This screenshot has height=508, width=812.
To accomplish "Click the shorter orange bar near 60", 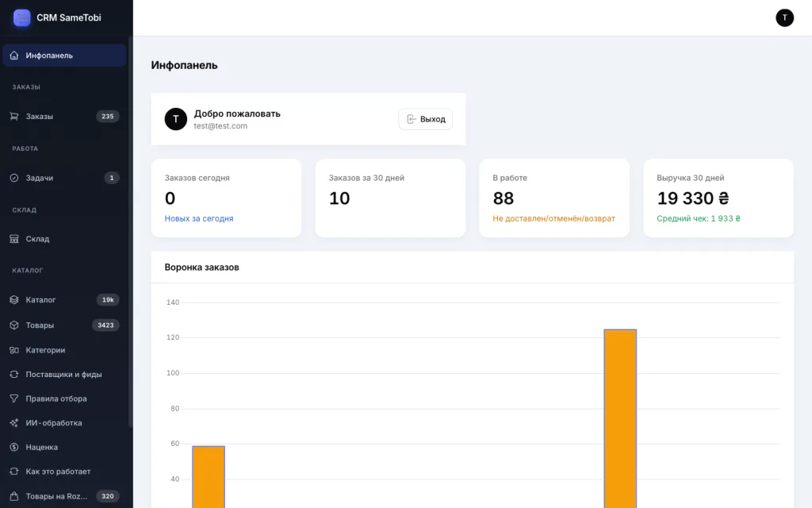I will [x=209, y=477].
